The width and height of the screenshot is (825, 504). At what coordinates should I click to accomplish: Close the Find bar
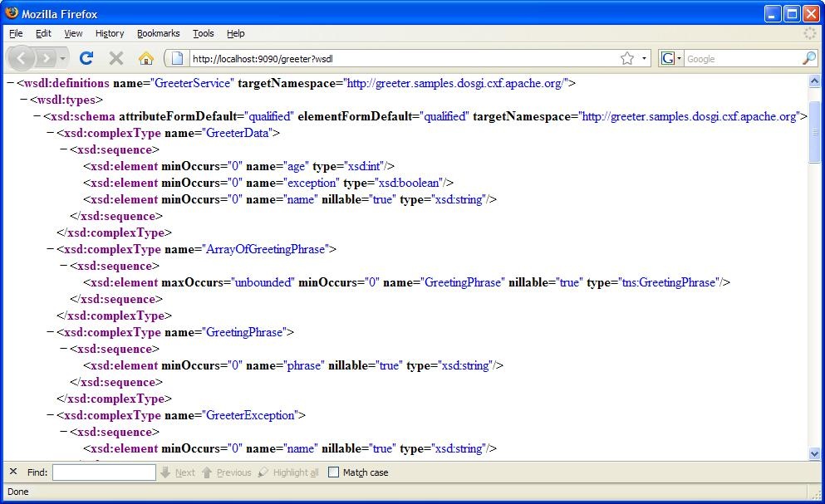pos(13,472)
